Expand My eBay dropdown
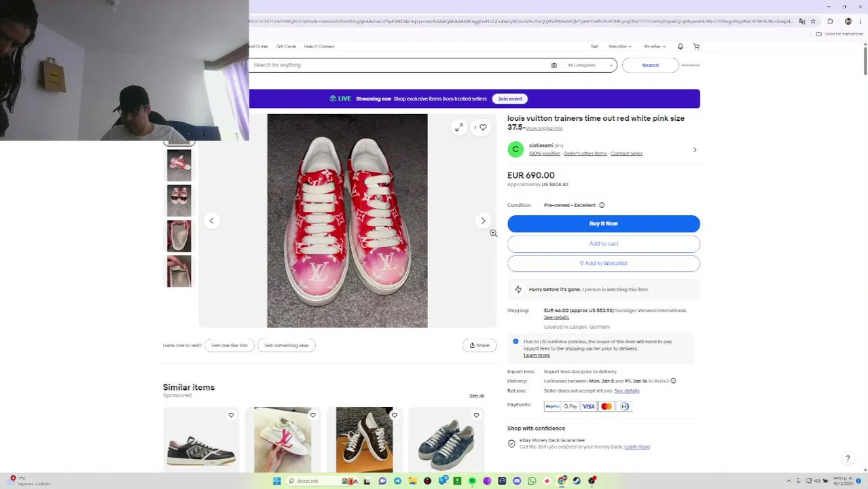Image resolution: width=868 pixels, height=489 pixels. [x=655, y=46]
